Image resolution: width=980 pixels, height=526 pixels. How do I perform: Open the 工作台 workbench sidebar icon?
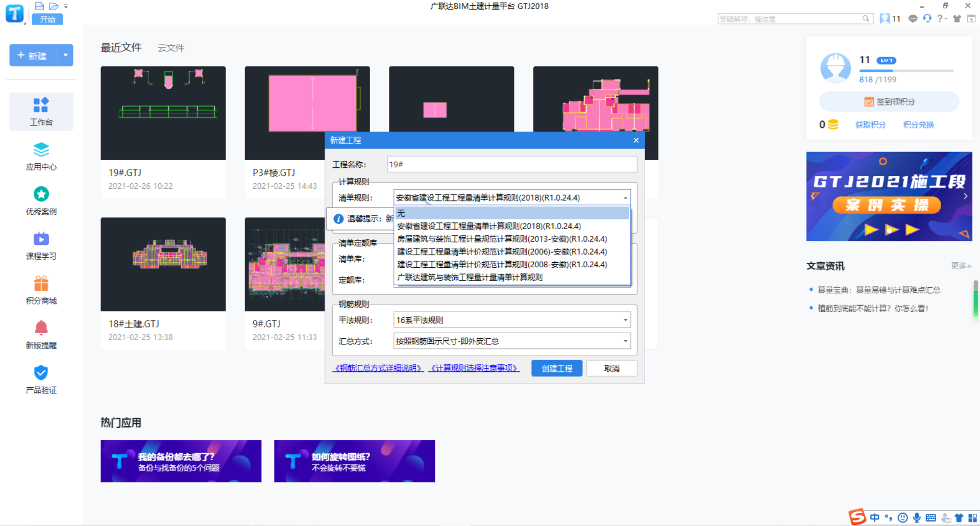tap(41, 111)
